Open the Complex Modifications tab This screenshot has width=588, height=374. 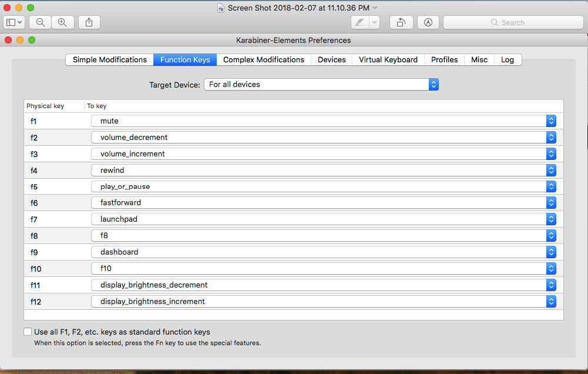[x=264, y=60]
